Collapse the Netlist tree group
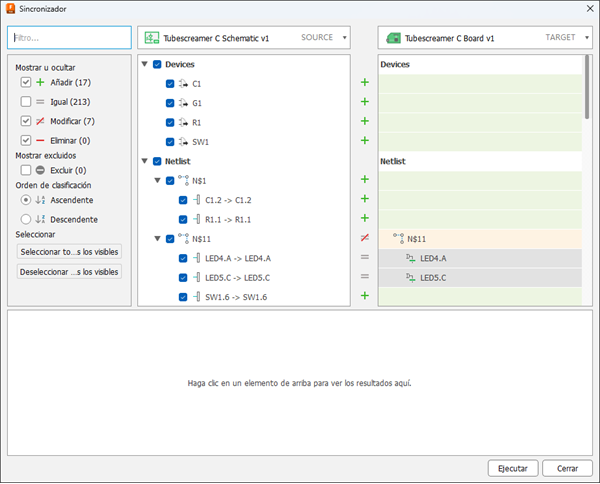 (145, 161)
